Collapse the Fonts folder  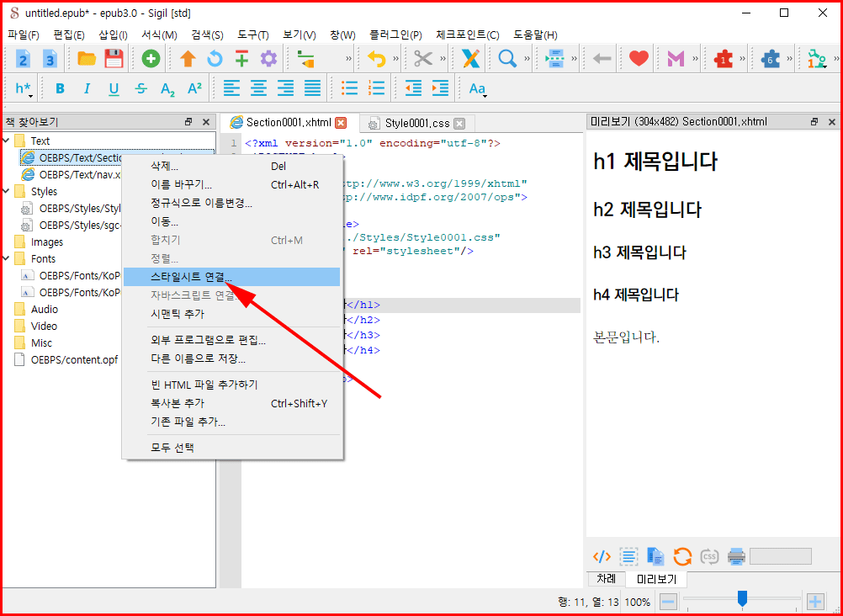[7, 259]
